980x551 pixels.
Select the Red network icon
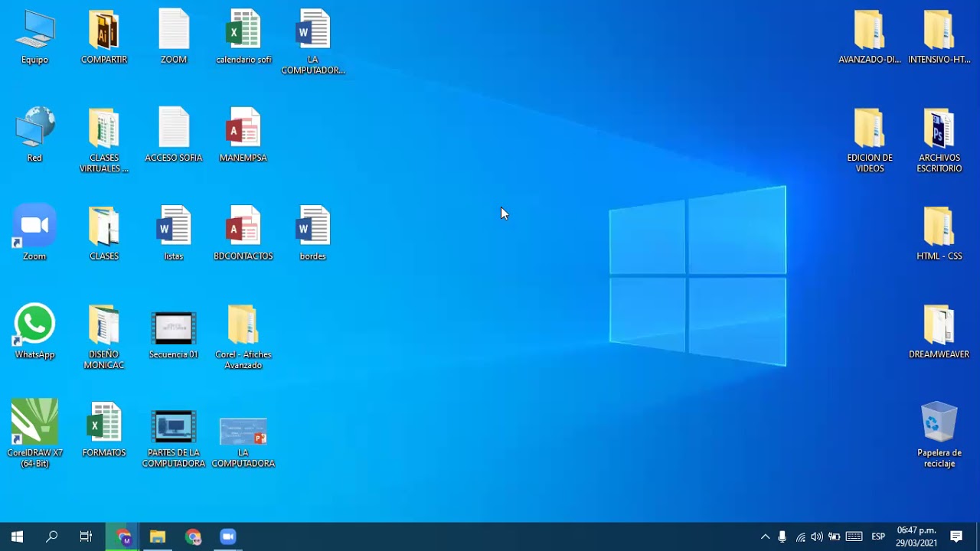coord(34,135)
